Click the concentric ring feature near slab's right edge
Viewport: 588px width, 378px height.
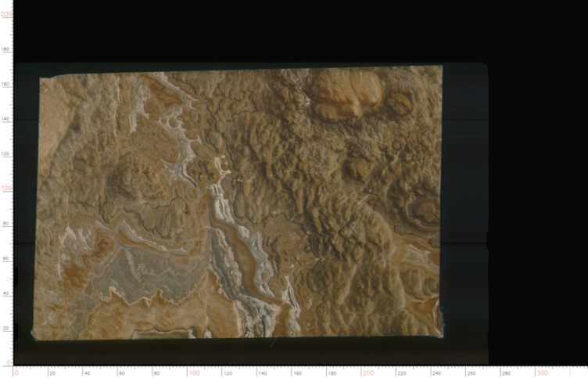(x=422, y=211)
